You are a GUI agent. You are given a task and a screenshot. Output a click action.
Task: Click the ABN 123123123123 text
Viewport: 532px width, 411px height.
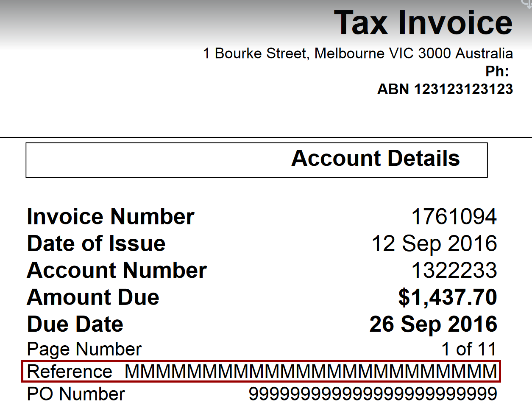tap(445, 89)
